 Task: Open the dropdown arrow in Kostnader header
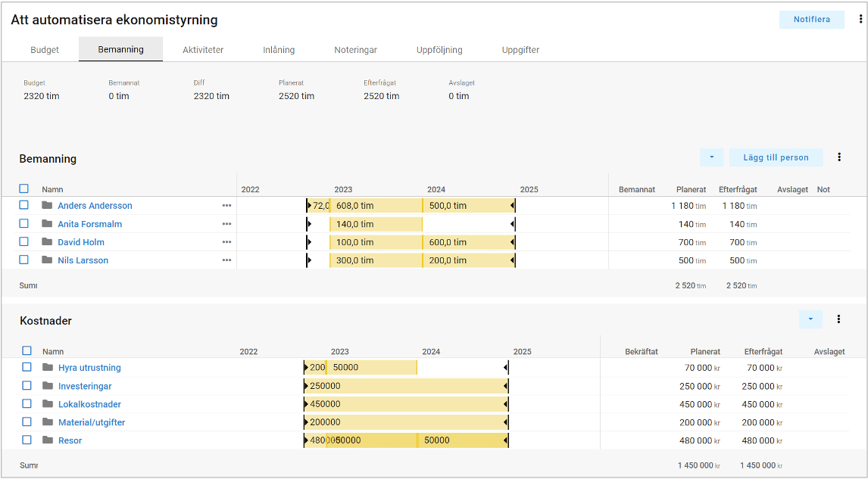[810, 319]
